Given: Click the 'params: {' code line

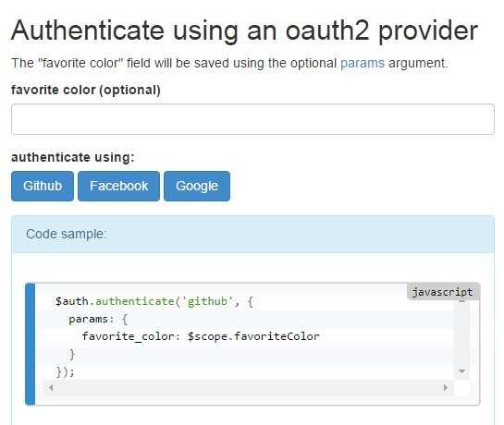Looking at the screenshot, I should tap(98, 319).
